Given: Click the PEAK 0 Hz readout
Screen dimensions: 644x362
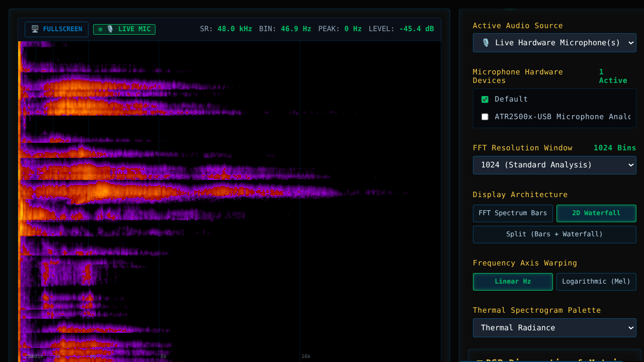Looking at the screenshot, I should pyautogui.click(x=340, y=29).
